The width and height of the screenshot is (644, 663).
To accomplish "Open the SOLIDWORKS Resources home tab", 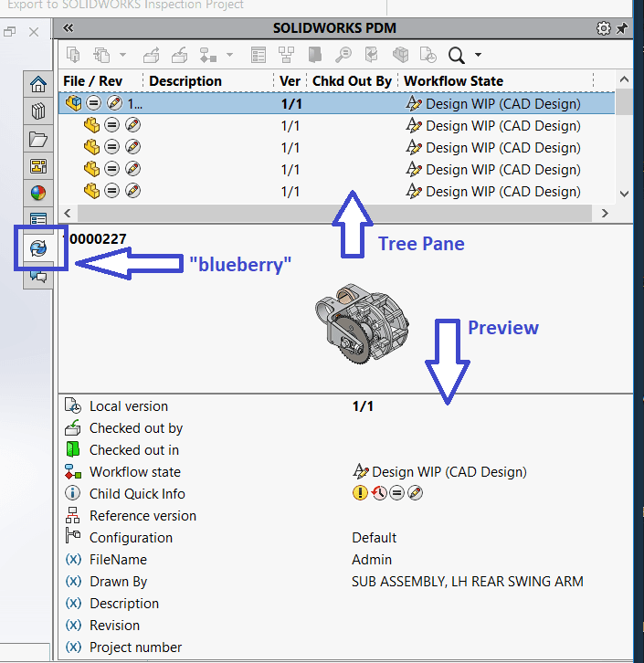I will [x=38, y=84].
